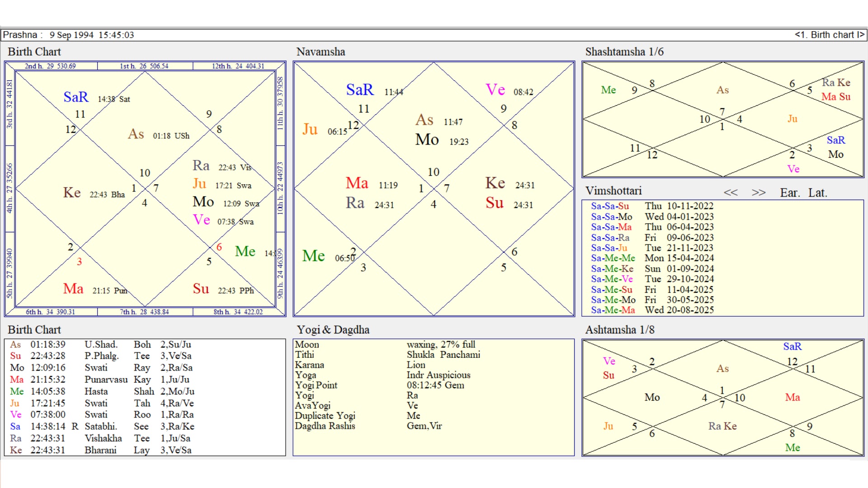The image size is (868, 488).
Task: Select the Sa-Me-Su dasha row
Action: 652,290
